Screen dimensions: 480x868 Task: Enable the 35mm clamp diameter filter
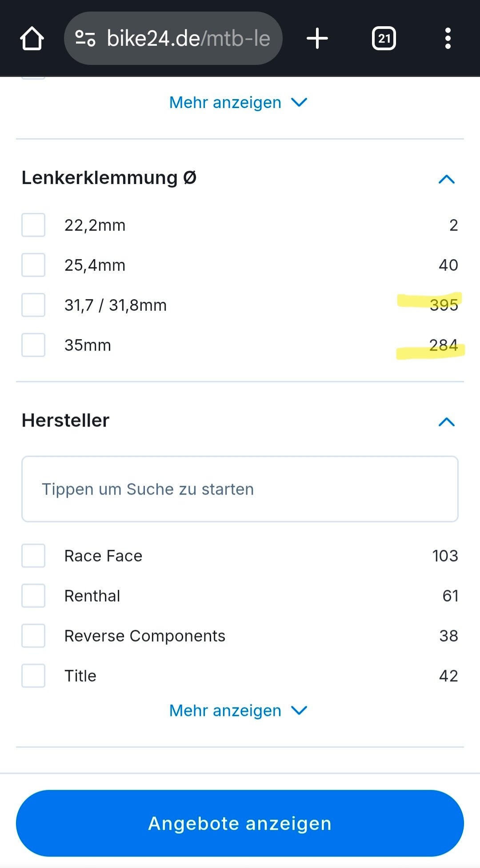click(33, 345)
